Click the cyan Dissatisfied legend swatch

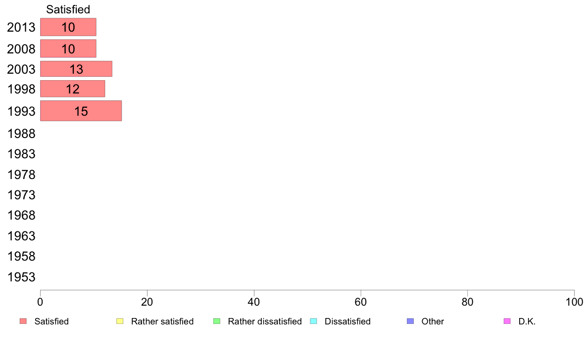[x=313, y=321]
